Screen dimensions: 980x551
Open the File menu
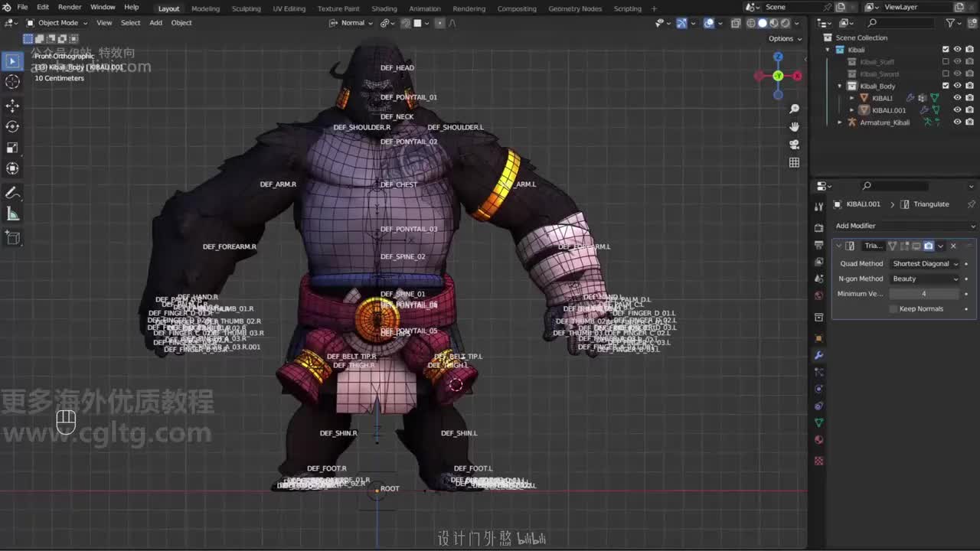22,8
